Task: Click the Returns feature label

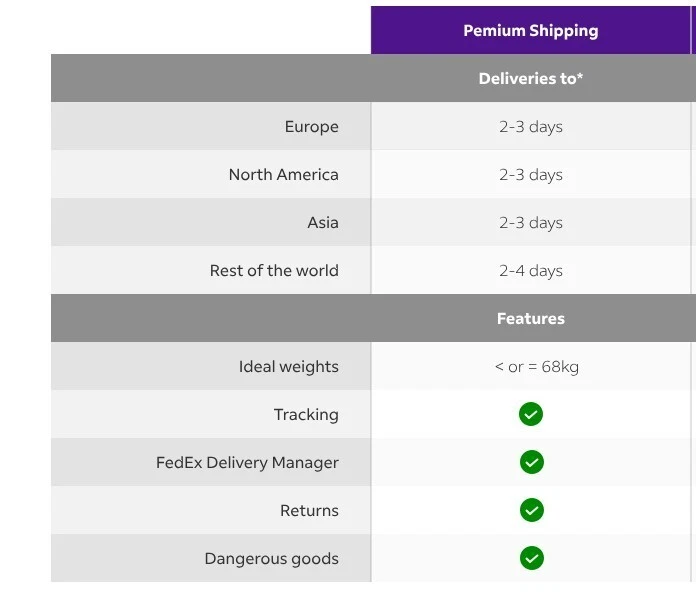Action: pyautogui.click(x=309, y=510)
